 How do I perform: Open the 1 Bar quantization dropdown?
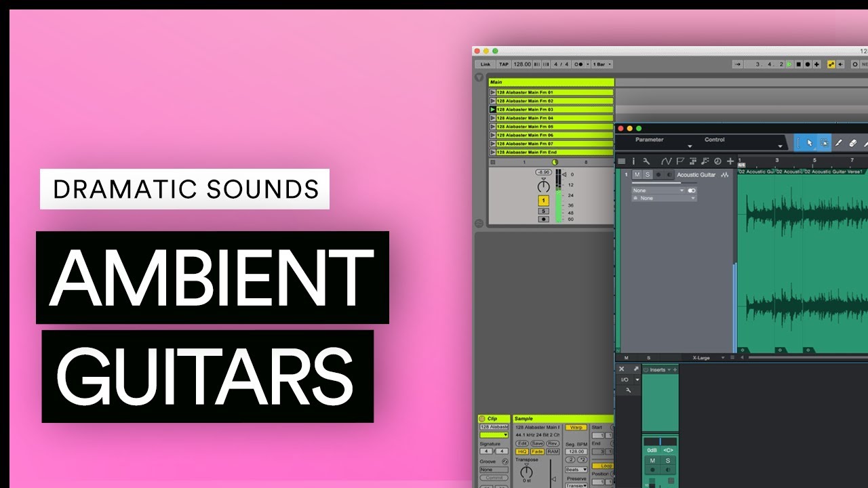602,64
